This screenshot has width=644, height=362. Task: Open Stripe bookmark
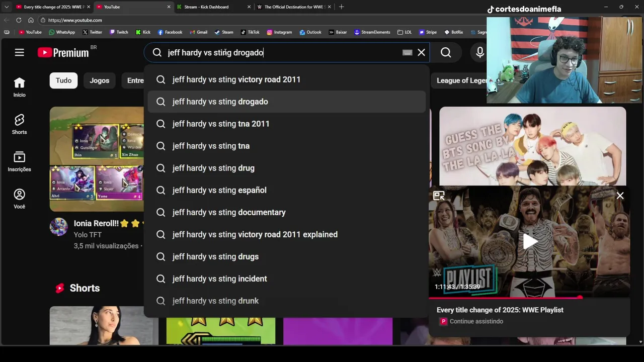428,32
